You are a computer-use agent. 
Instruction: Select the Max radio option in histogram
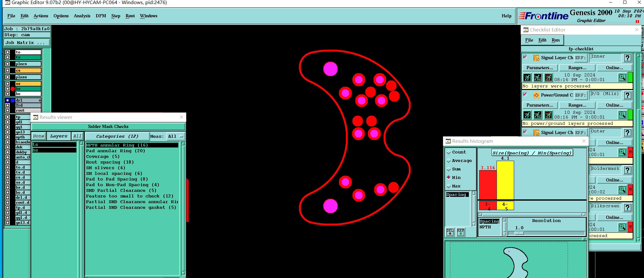pos(449,186)
